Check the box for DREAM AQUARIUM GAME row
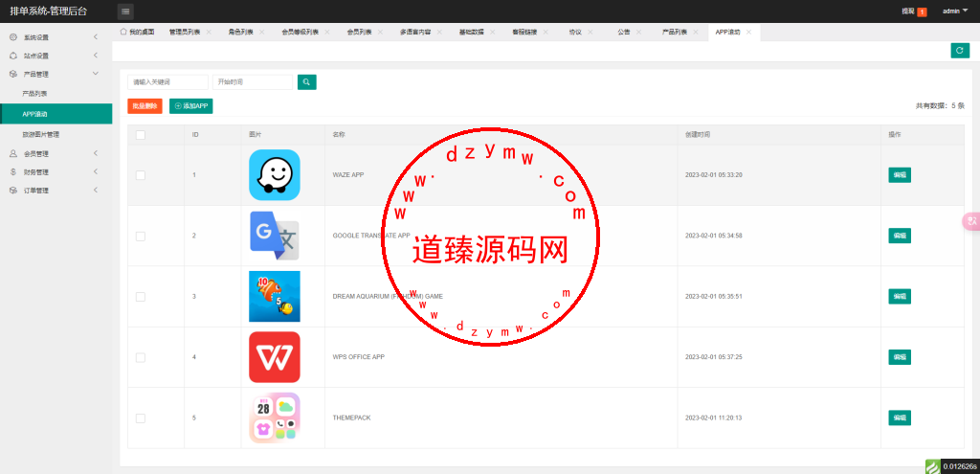980x474 pixels. click(141, 297)
